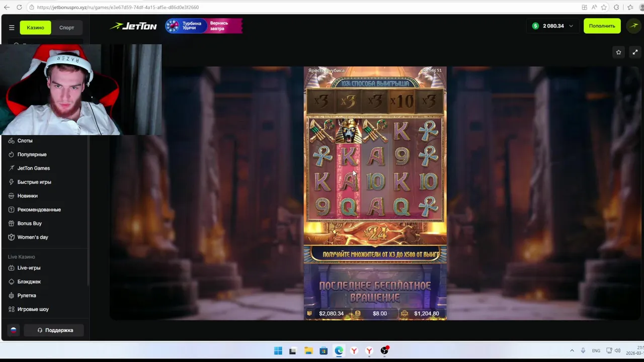Click the JetTon logo

pos(134,26)
